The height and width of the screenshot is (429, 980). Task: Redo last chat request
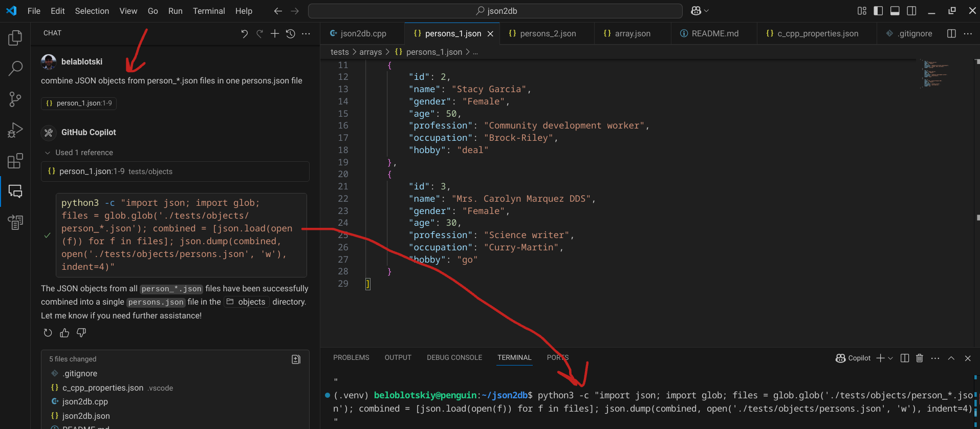259,34
